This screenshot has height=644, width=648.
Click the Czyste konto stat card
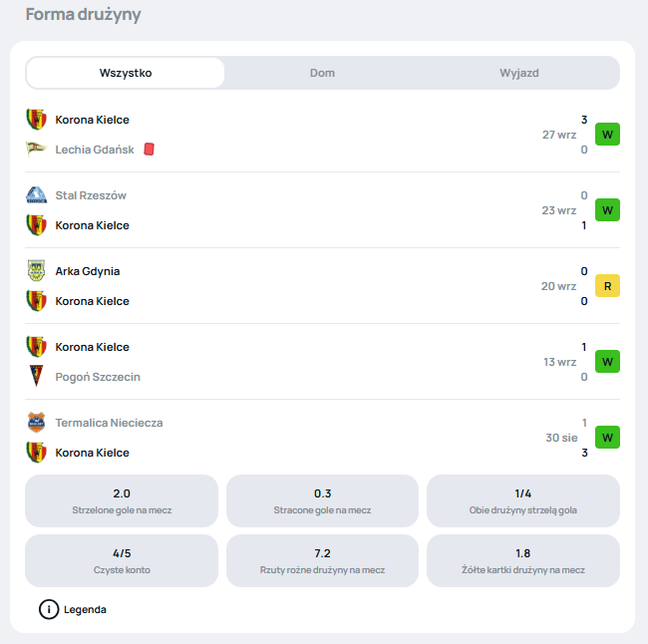[122, 560]
